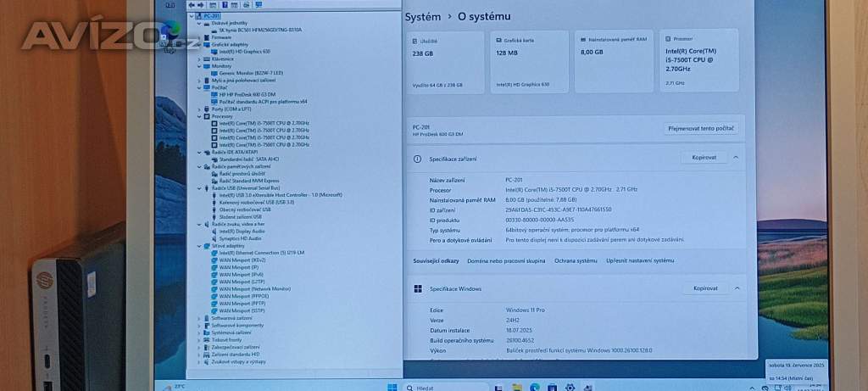Open Ochrana systému link
The width and height of the screenshot is (868, 391).
pyautogui.click(x=576, y=261)
